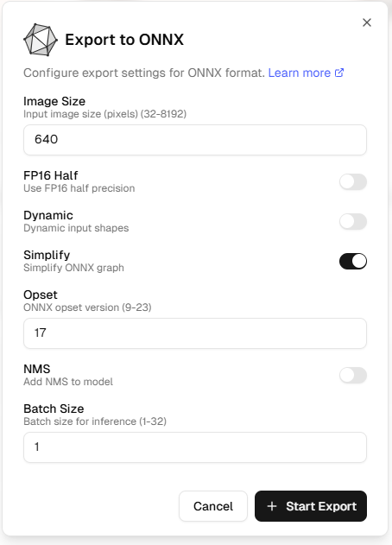This screenshot has height=545, width=392.
Task: Click the plus icon on Start Export
Action: tap(272, 506)
